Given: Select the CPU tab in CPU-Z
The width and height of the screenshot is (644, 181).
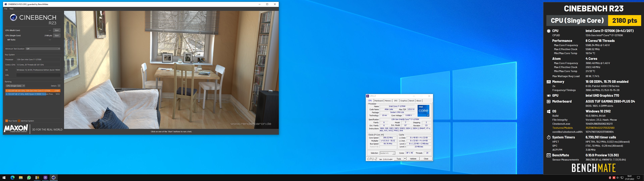Looking at the screenshot, I should click(x=370, y=101).
